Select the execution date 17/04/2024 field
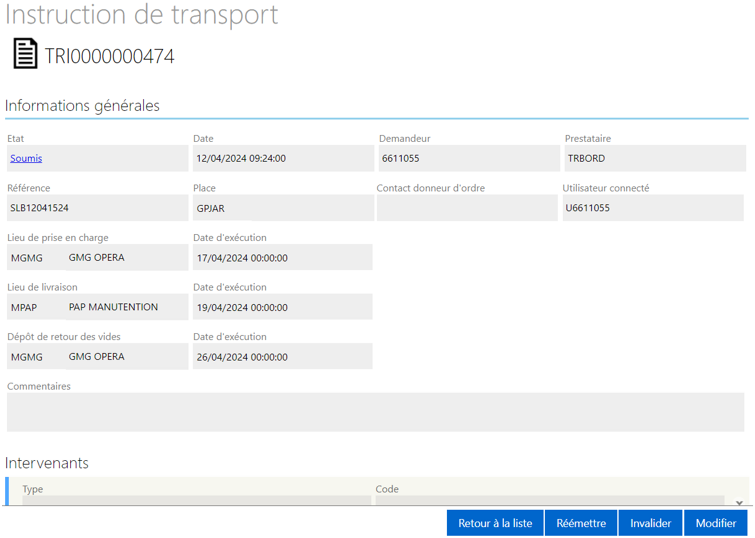The width and height of the screenshot is (755, 538). click(x=283, y=258)
